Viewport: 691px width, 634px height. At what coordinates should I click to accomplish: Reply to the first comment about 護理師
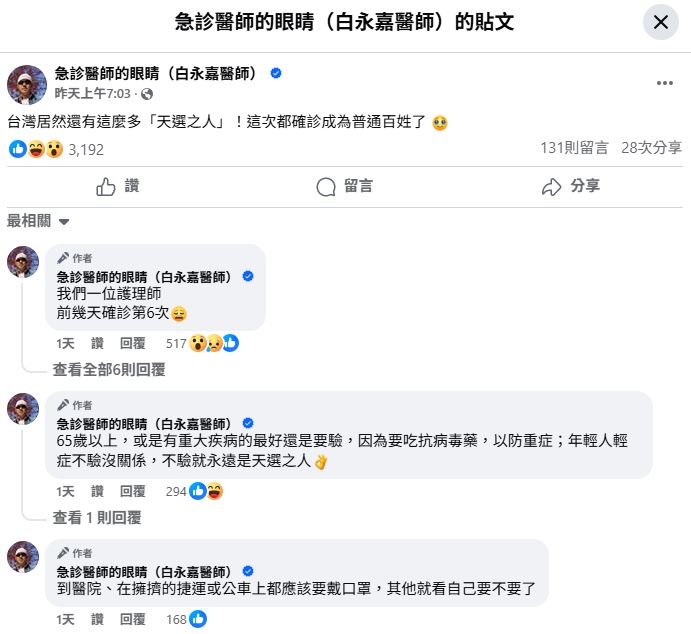pyautogui.click(x=133, y=343)
